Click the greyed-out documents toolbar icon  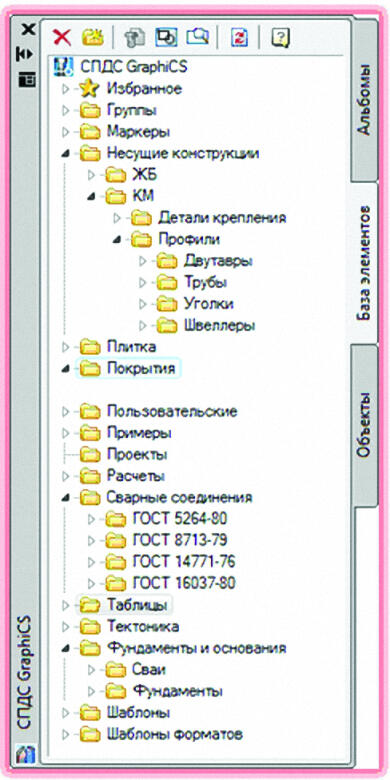point(134,38)
